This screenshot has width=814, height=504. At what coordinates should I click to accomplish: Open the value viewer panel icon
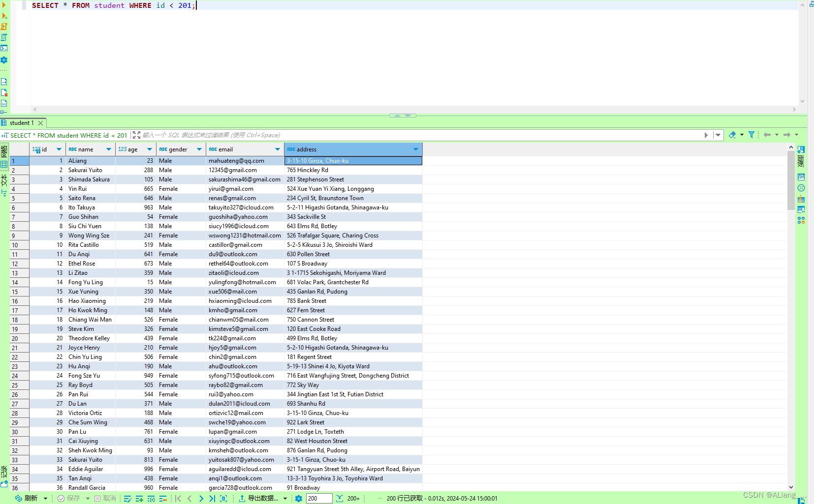801,177
